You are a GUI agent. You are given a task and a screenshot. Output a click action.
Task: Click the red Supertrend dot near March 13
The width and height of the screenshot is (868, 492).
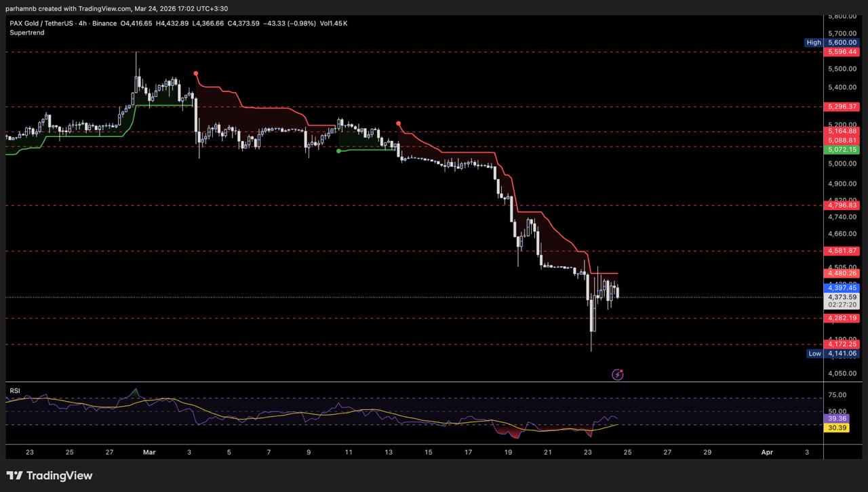click(x=398, y=123)
